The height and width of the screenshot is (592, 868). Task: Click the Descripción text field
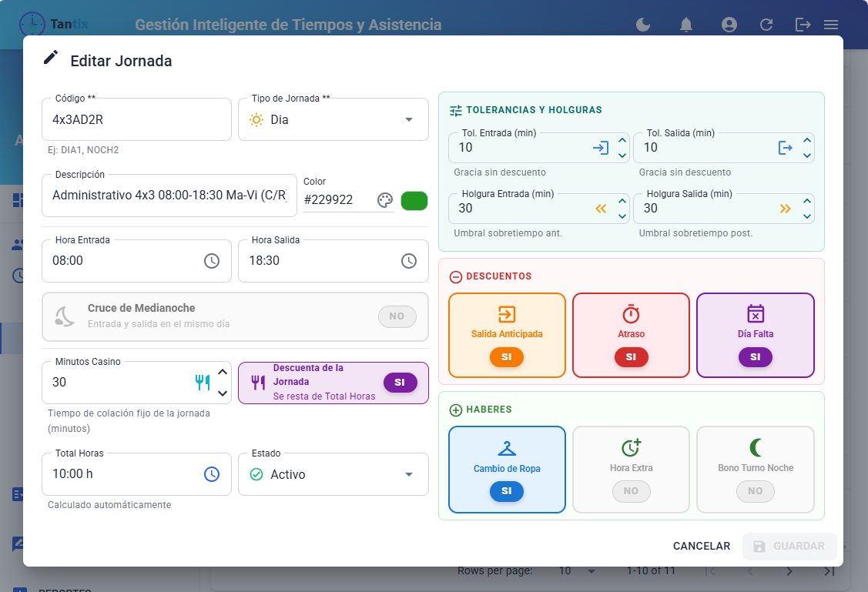(169, 196)
